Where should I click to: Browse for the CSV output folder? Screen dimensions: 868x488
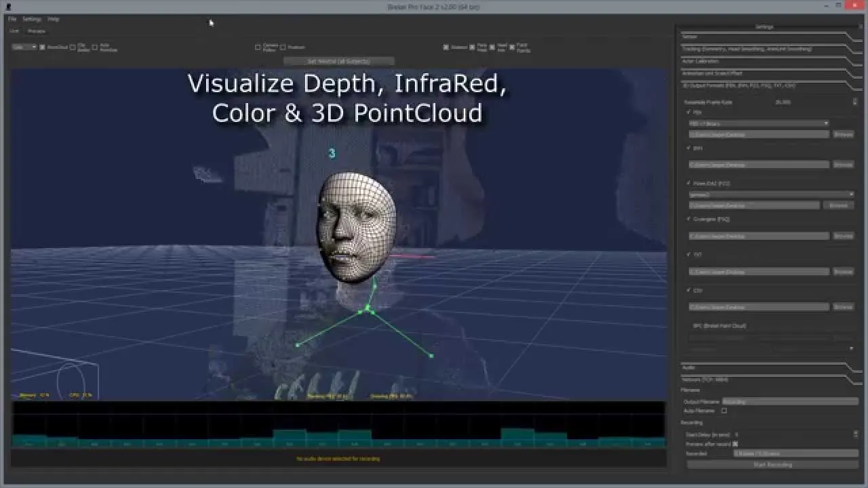coord(843,306)
